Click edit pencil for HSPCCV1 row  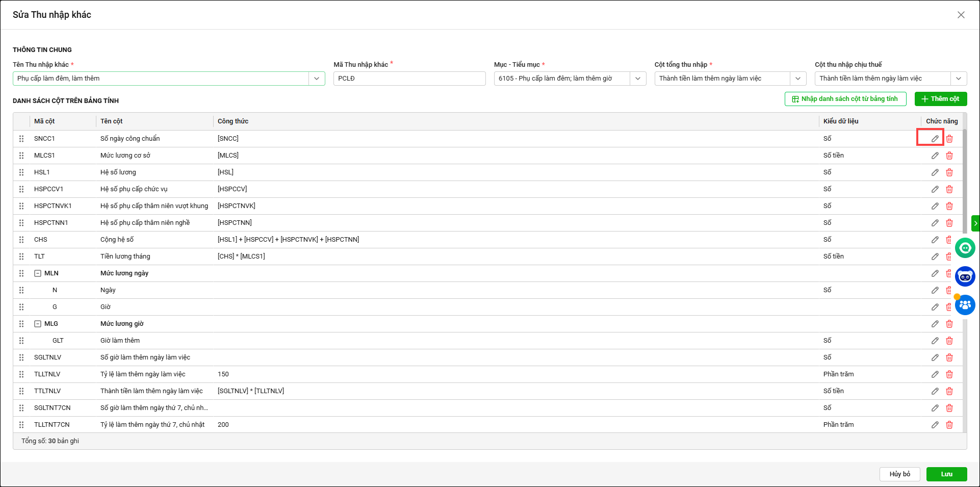tap(935, 189)
